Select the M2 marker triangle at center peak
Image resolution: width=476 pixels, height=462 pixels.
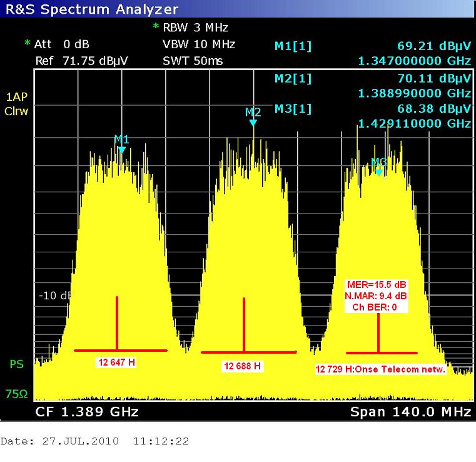tap(253, 123)
